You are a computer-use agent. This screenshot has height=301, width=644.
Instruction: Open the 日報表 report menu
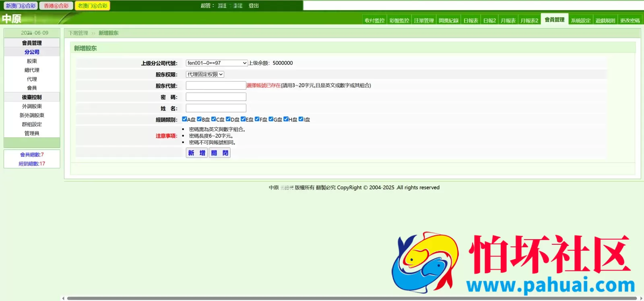pyautogui.click(x=471, y=20)
